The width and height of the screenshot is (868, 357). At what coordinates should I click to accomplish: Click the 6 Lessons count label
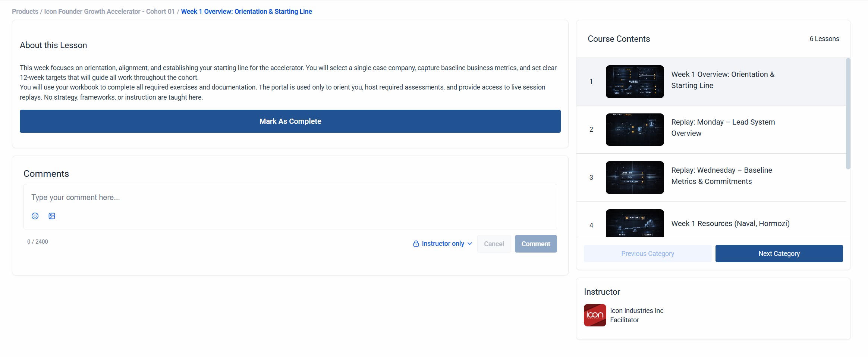824,39
